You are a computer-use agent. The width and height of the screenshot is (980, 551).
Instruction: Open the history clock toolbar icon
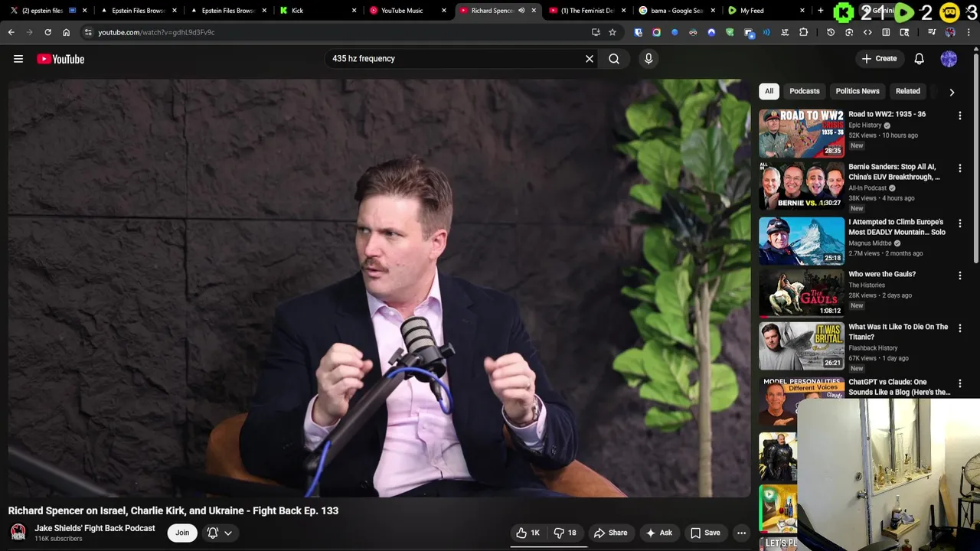coord(831,32)
